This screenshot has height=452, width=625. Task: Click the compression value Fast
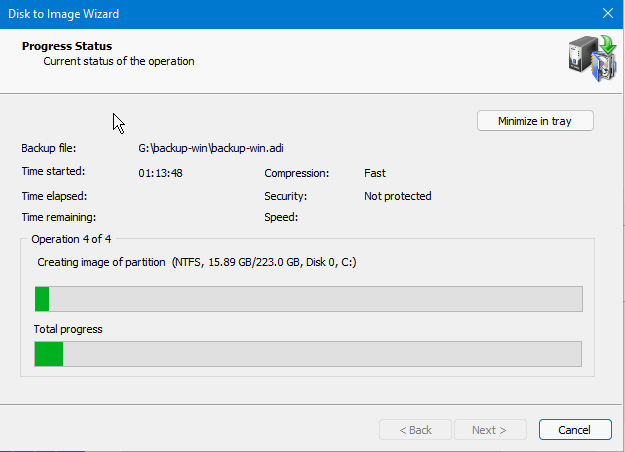tap(375, 173)
